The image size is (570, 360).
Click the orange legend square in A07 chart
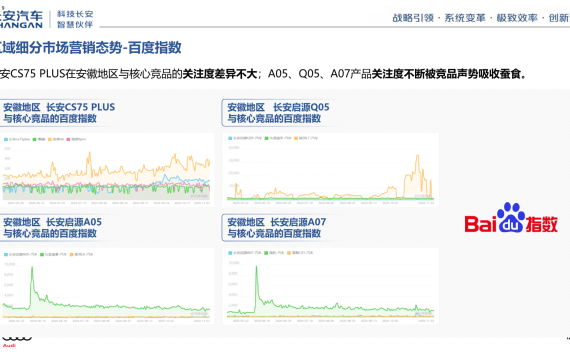(289, 253)
